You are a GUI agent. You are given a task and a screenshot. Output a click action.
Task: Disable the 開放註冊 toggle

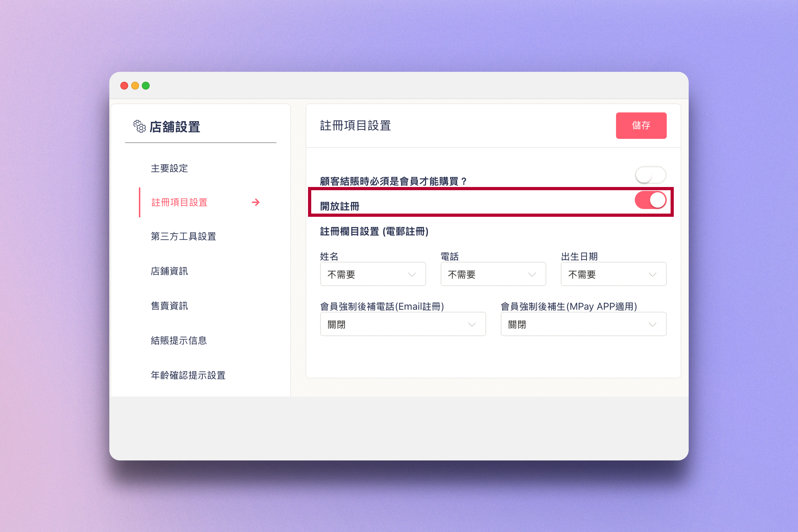[650, 200]
